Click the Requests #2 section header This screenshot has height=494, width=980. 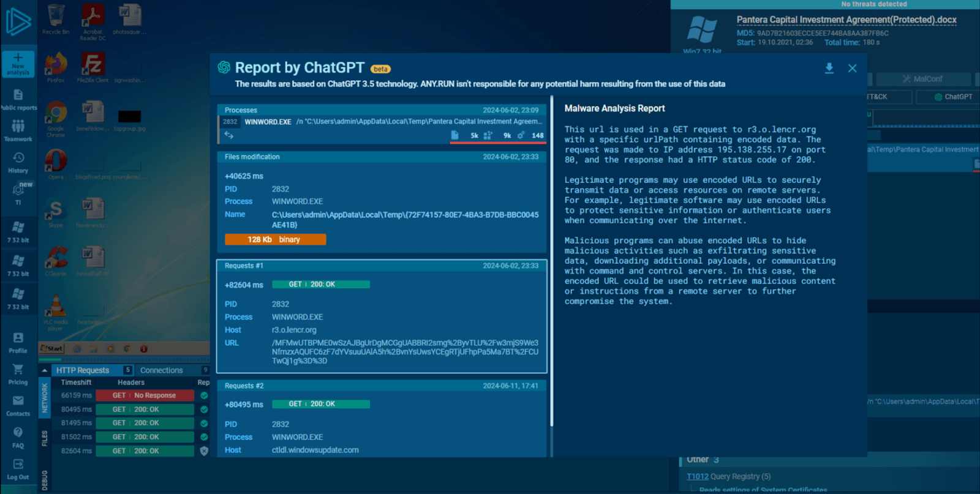click(382, 386)
